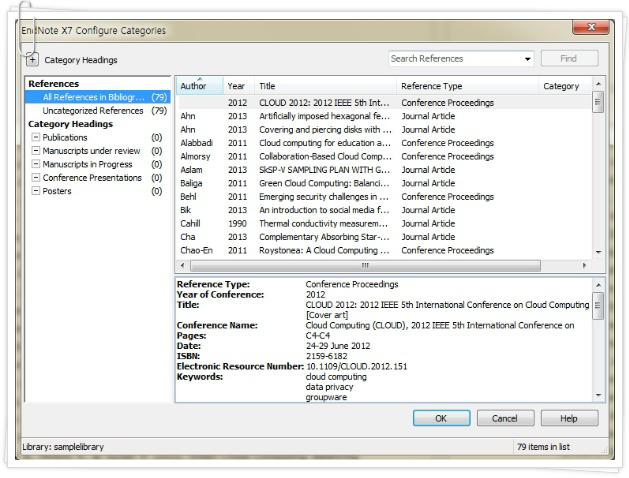Viewport: 629px width, 478px height.
Task: Select the Covering and piercing disks reference
Action: tap(384, 130)
